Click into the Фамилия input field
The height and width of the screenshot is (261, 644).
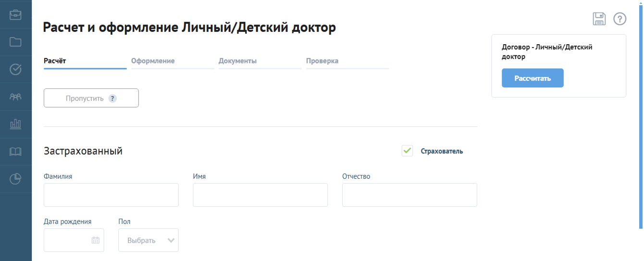111,195
